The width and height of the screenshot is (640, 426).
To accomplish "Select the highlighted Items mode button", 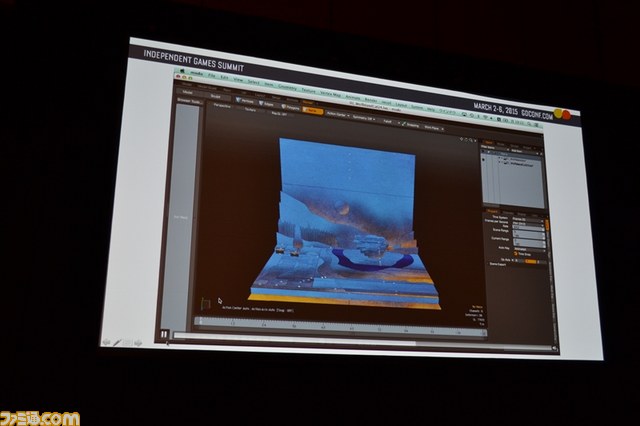I will point(313,111).
